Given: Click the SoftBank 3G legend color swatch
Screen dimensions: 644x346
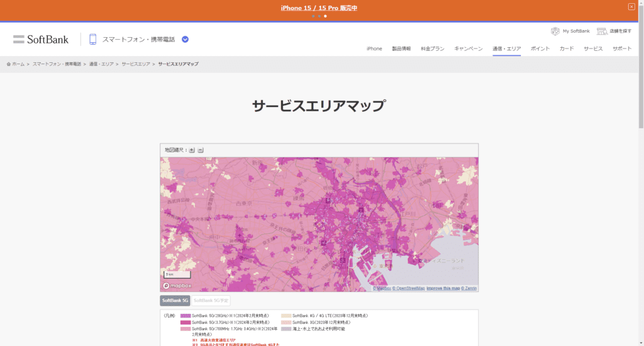Looking at the screenshot, I should click(x=286, y=323).
